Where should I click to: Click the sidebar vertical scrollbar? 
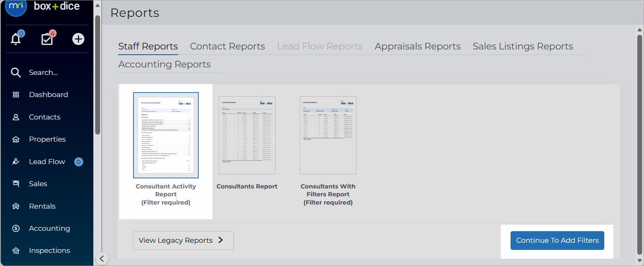click(x=98, y=75)
